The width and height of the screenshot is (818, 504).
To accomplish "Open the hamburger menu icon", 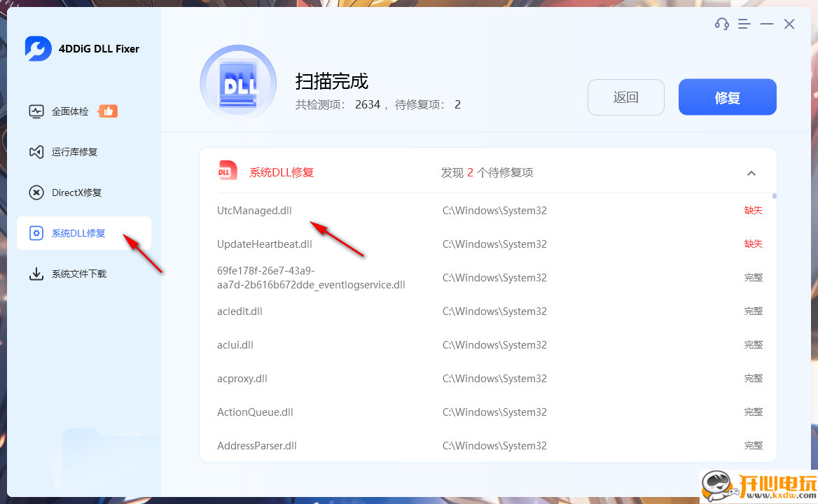I will 744,23.
